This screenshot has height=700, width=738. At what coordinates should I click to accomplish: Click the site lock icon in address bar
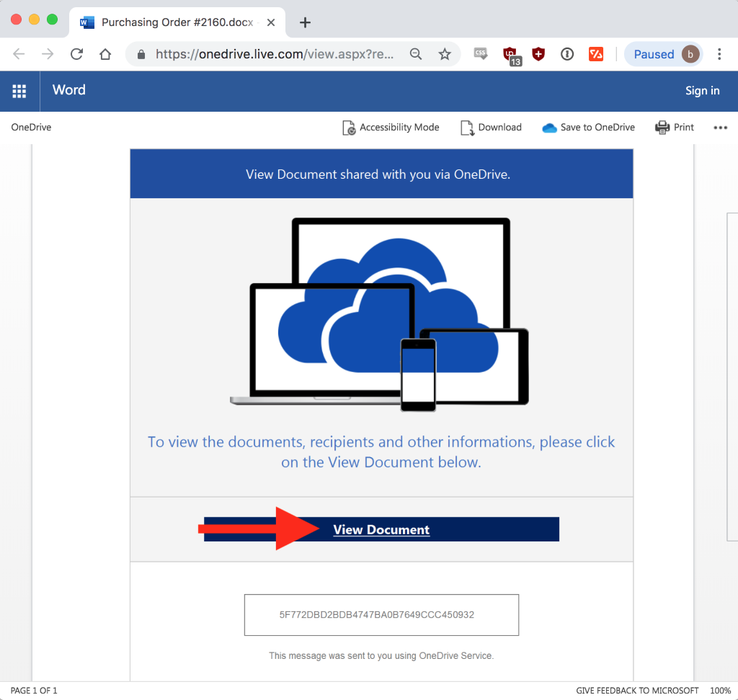click(141, 55)
